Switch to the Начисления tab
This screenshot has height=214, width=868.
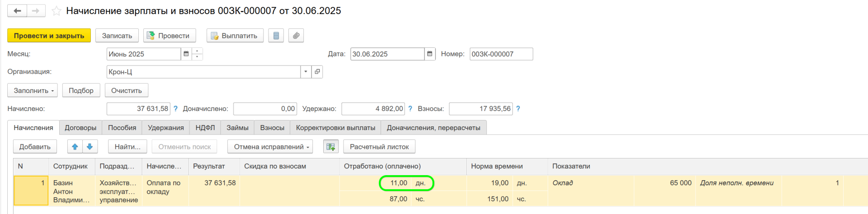click(33, 128)
